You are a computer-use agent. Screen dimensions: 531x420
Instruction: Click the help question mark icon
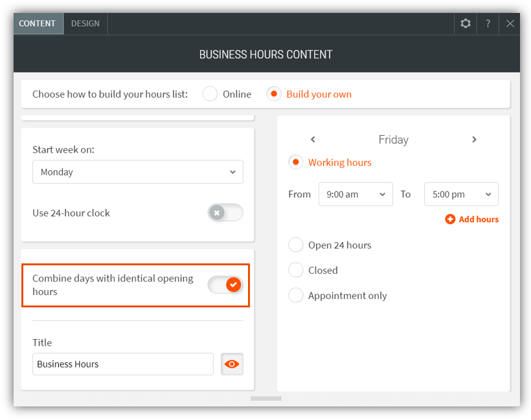pos(488,23)
